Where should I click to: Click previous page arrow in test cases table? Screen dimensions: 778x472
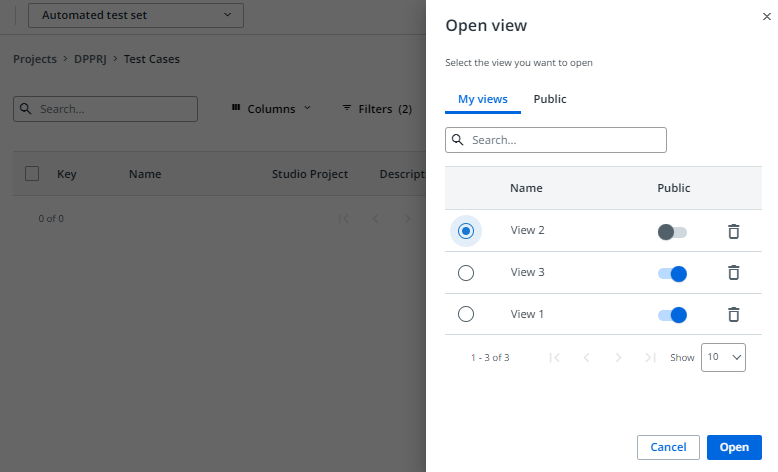pyautogui.click(x=376, y=218)
